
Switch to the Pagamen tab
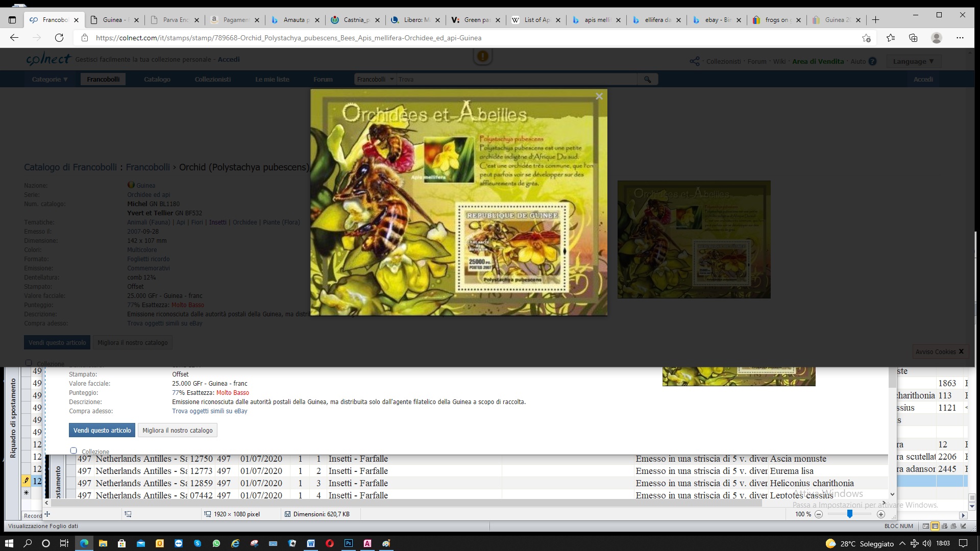[236, 20]
